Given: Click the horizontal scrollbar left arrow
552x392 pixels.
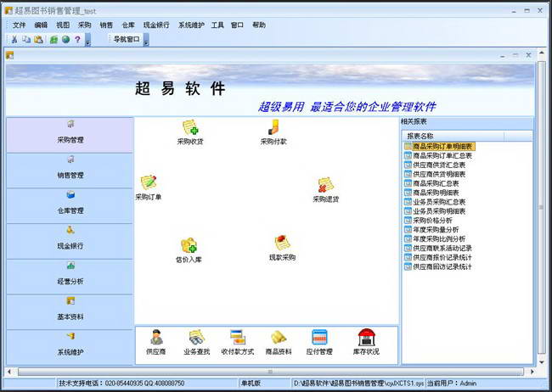Looking at the screenshot, I should coord(9,372).
